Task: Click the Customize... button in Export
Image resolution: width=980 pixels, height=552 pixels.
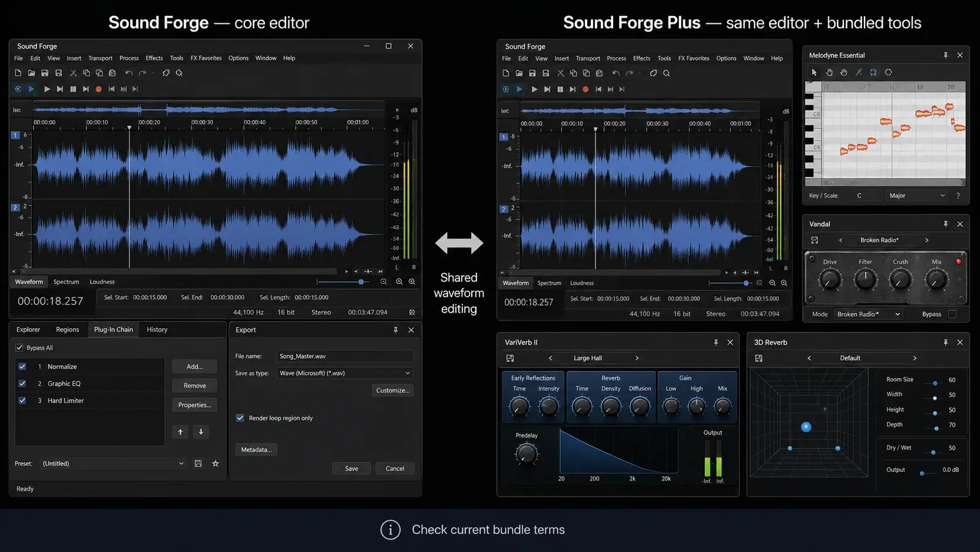Action: pos(393,391)
